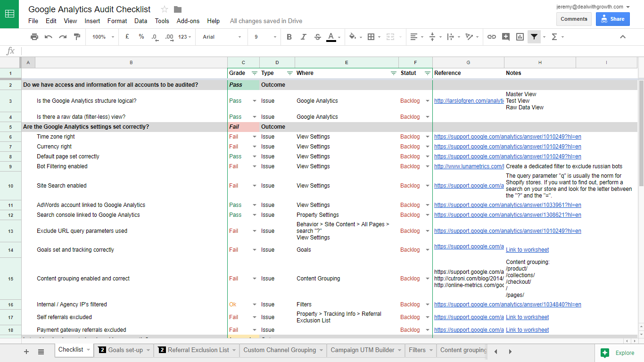644x362 pixels.
Task: Open the Google Sheets home icon
Action: tap(9, 14)
